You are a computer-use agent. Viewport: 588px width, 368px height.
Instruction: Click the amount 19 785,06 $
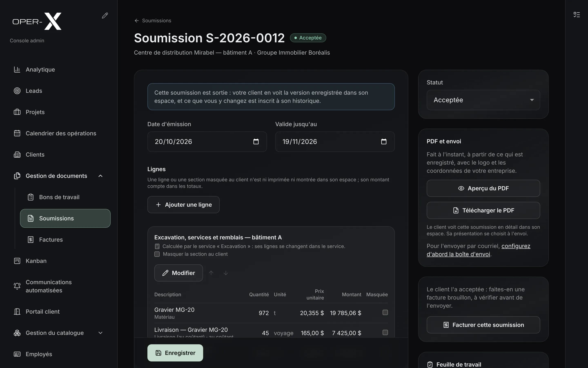tap(345, 313)
